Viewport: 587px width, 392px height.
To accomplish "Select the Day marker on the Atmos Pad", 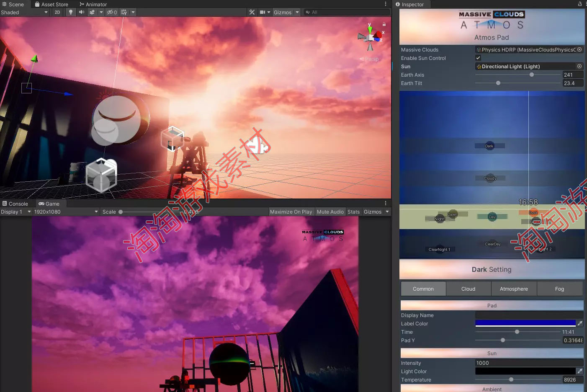I will (x=492, y=217).
